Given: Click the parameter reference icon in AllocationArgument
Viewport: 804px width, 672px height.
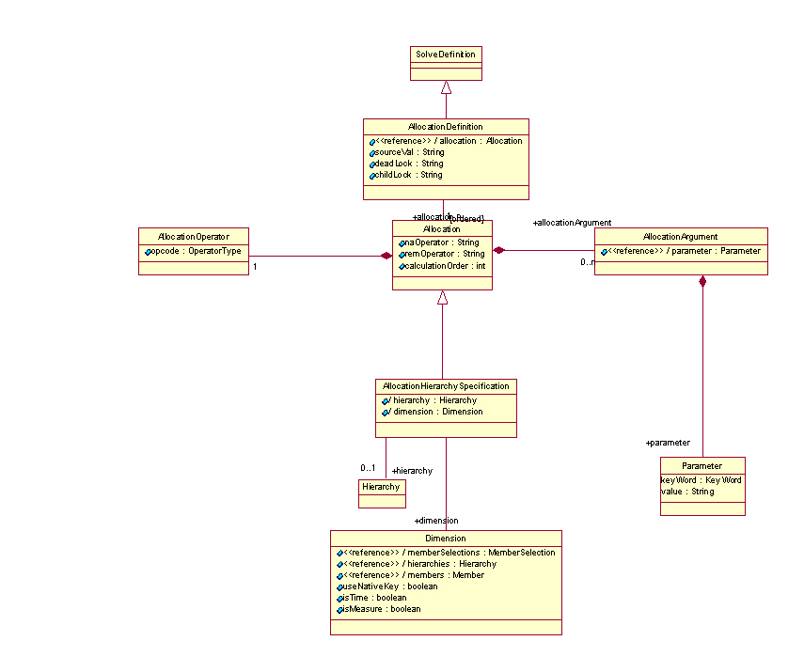Looking at the screenshot, I should click(606, 251).
